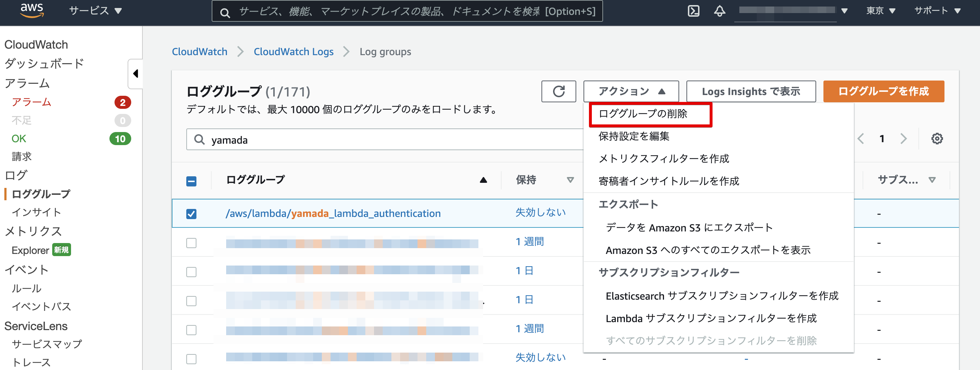
Task: Open CloudWatch Logs breadcrumb link
Action: (x=293, y=52)
